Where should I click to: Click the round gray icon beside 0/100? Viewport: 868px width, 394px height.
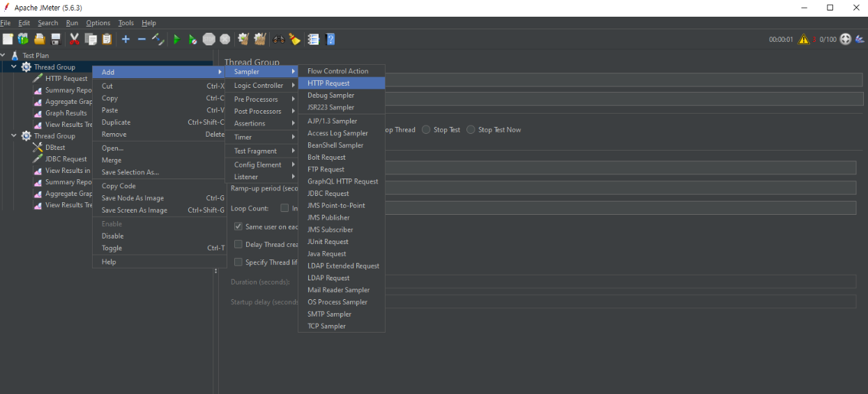tap(846, 39)
